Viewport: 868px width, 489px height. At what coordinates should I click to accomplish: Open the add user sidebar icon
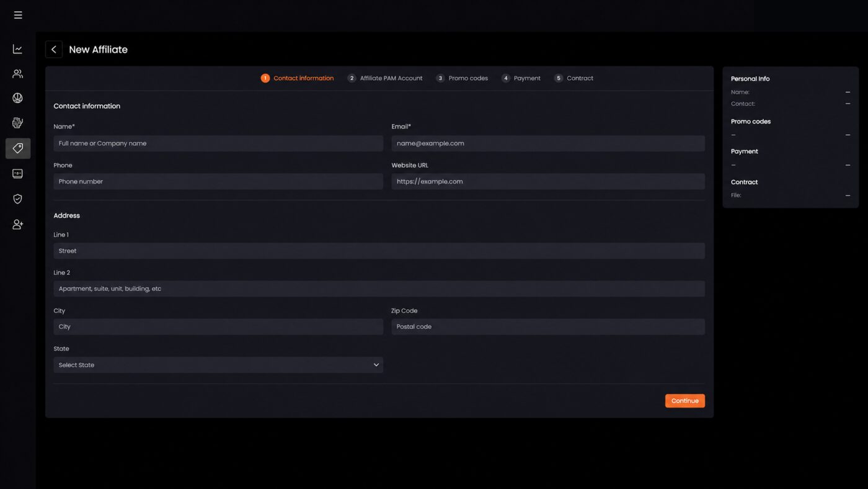[17, 224]
